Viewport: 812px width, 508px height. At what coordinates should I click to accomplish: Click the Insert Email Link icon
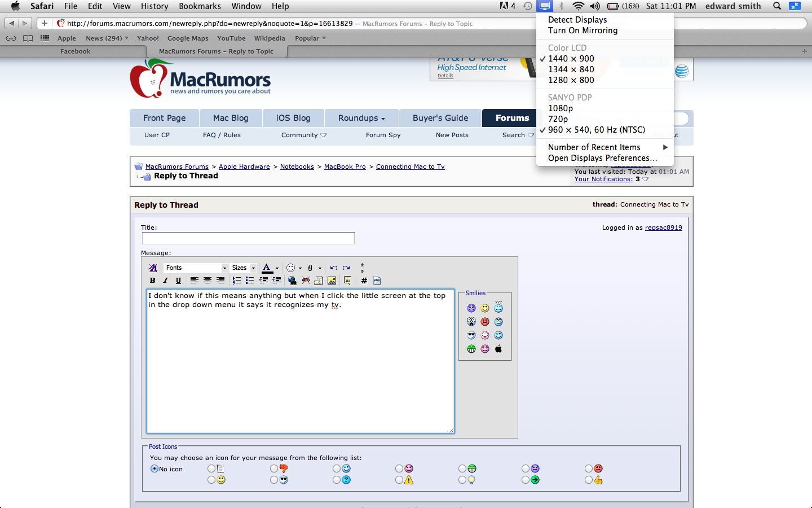pos(319,281)
